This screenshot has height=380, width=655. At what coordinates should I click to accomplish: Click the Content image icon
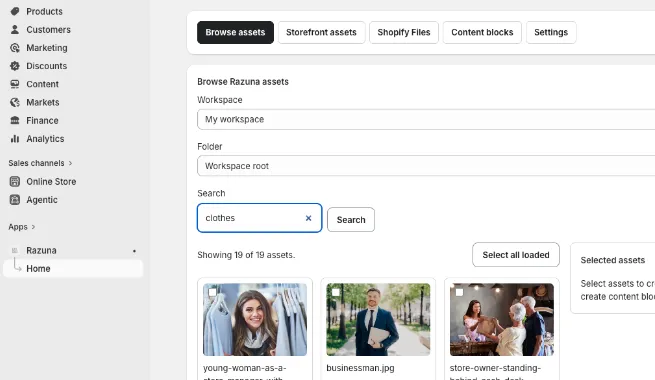[x=15, y=84]
